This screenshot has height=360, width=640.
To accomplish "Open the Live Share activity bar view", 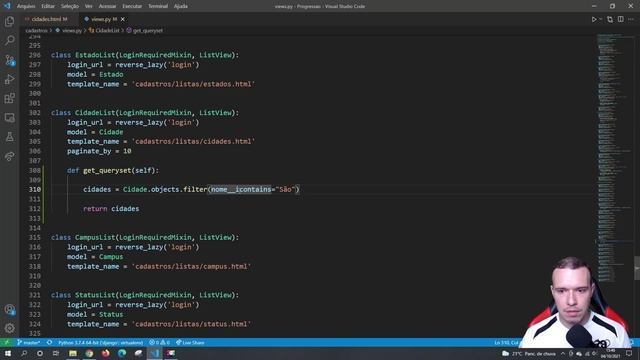I will click(x=9, y=156).
